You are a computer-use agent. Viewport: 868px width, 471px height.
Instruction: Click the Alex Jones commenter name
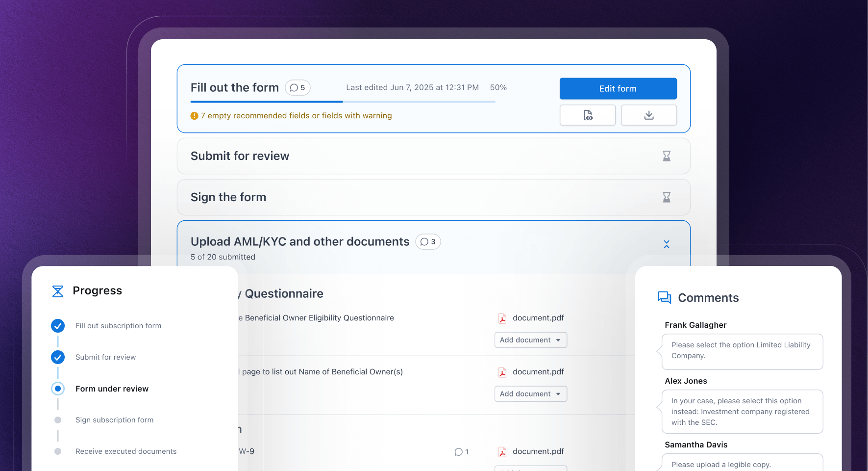[686, 381]
